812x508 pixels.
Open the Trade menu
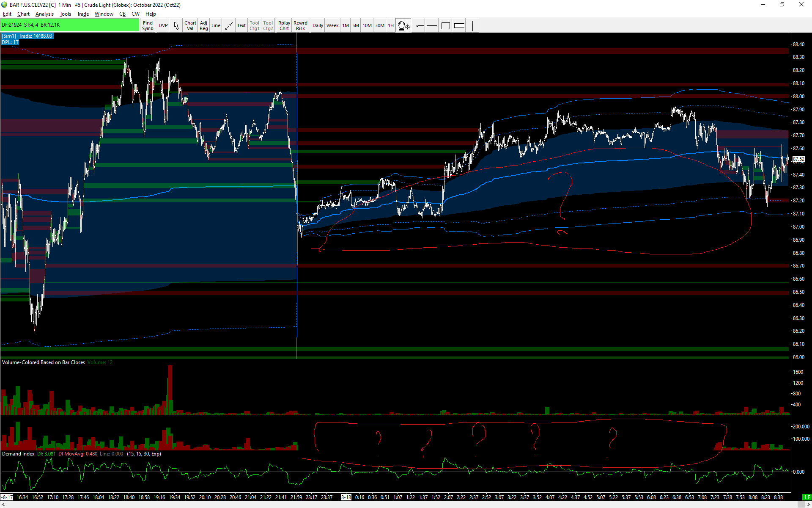pyautogui.click(x=83, y=14)
